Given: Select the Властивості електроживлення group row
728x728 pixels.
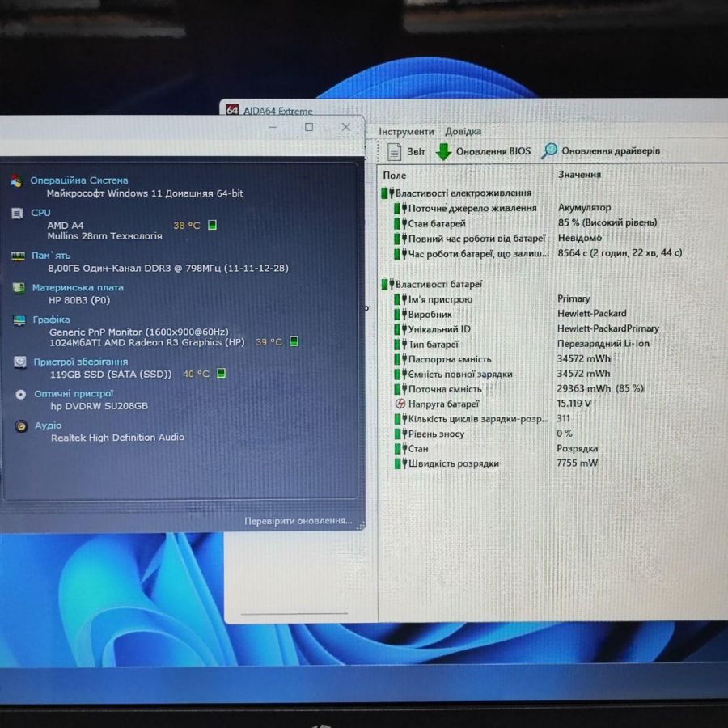Looking at the screenshot, I should pos(456,193).
